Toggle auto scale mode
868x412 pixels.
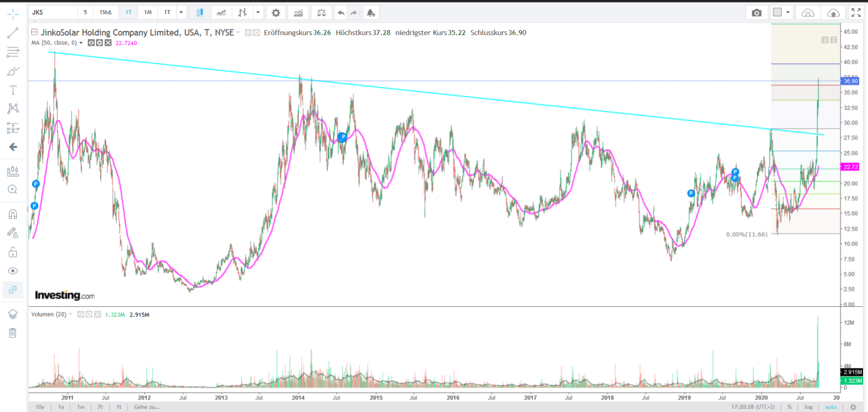[831, 406]
